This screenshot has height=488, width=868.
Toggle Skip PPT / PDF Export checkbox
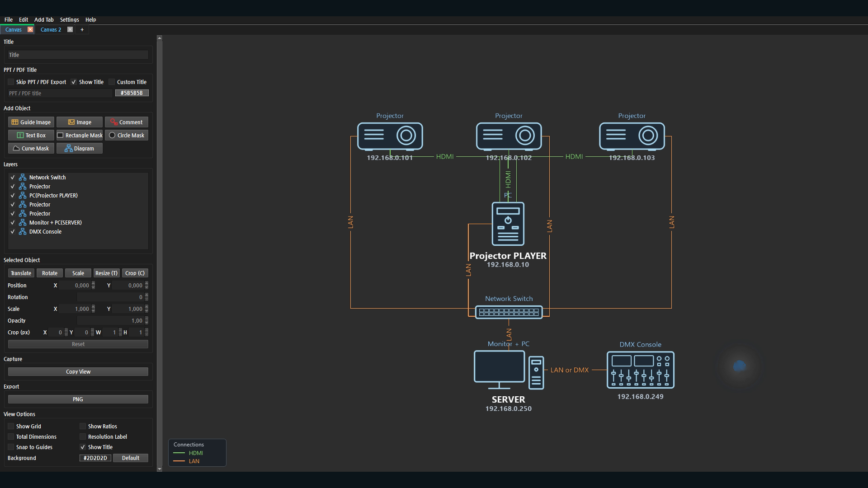11,82
